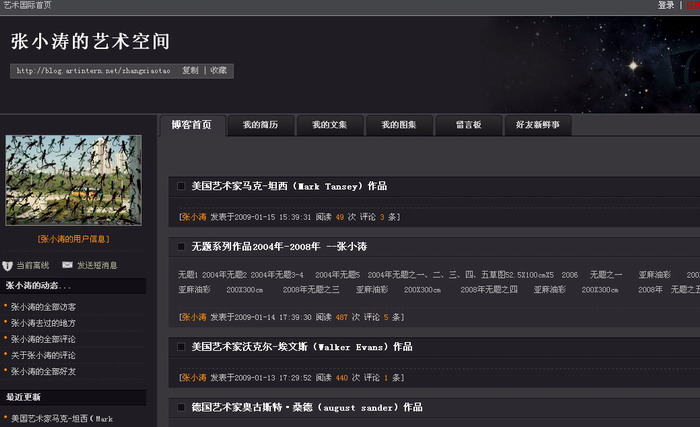Image resolution: width=700 pixels, height=427 pixels.
Task: Click the 登录 link at the top right
Action: coord(666,5)
